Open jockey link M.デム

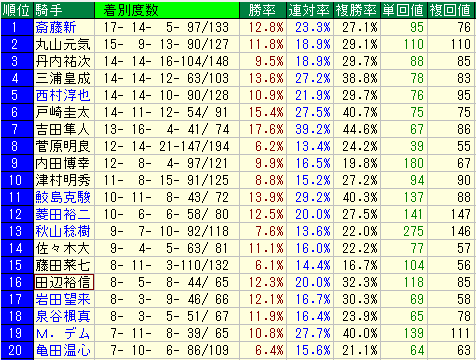click(x=63, y=333)
